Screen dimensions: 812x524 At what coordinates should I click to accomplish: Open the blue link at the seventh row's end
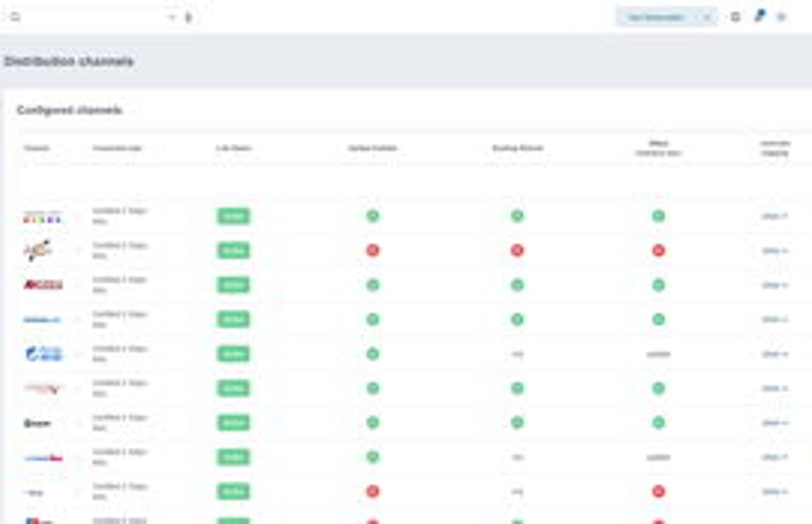click(774, 423)
